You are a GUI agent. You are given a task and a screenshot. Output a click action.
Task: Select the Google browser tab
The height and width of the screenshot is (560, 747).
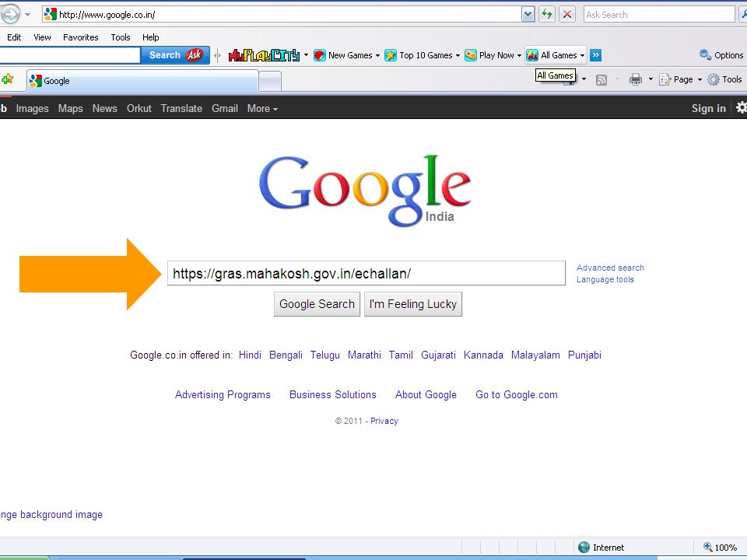click(x=142, y=81)
